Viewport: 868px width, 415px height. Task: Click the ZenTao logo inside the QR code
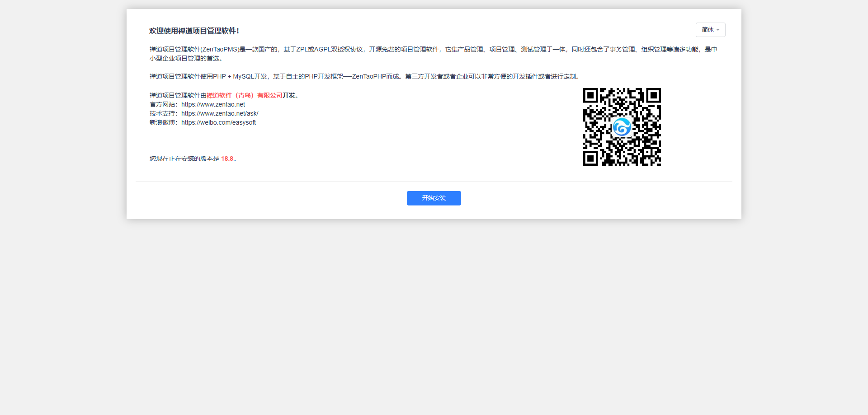[622, 127]
